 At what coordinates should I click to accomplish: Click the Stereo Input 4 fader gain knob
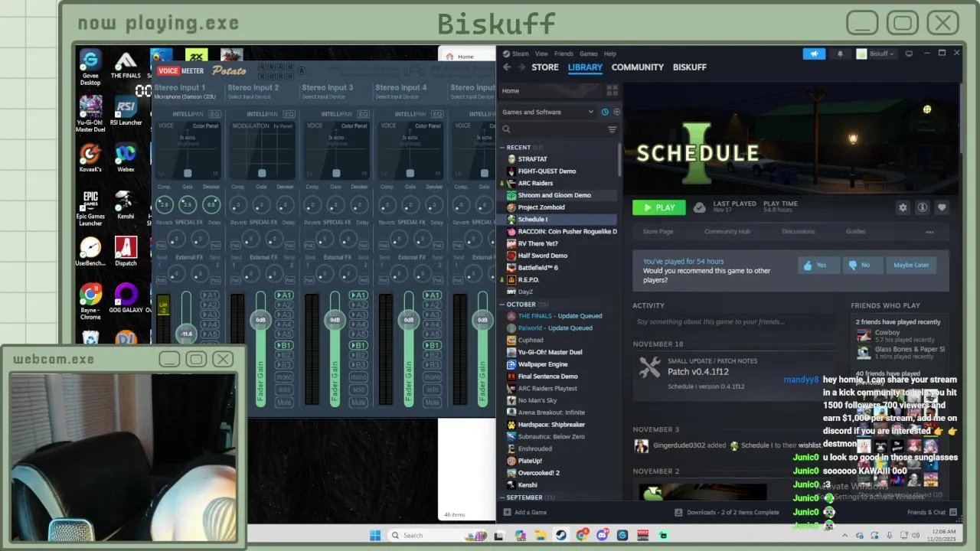pos(409,320)
